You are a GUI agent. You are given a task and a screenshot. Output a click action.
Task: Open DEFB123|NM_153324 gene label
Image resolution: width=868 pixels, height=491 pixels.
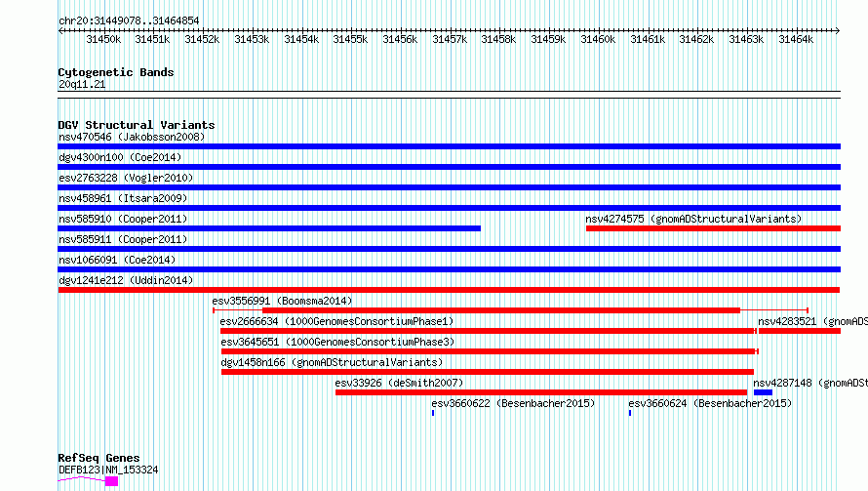click(x=108, y=470)
